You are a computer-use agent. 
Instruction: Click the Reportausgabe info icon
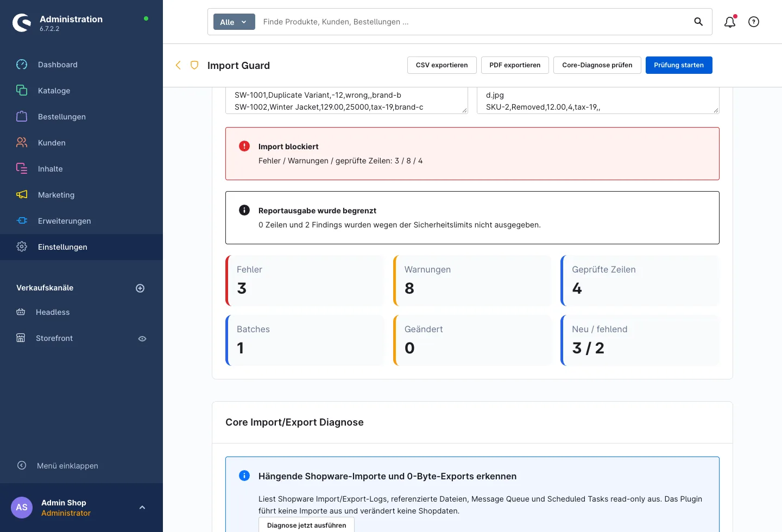pos(244,210)
